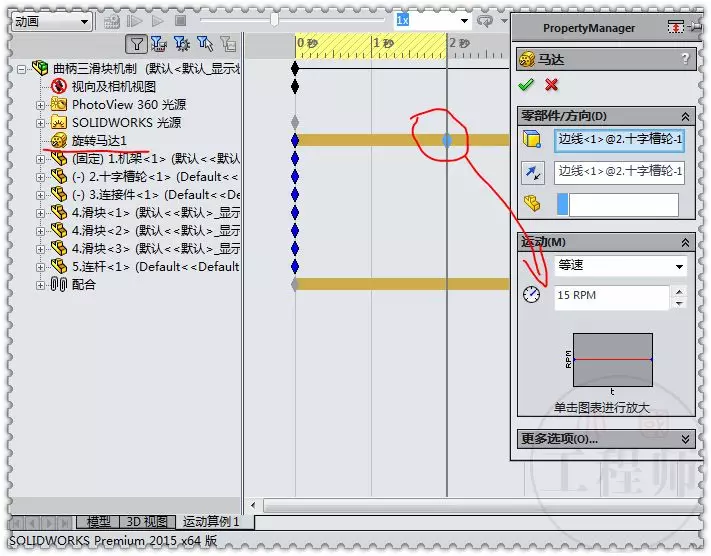Click the motor direction 边线<1> field
The image size is (711, 556).
click(619, 172)
